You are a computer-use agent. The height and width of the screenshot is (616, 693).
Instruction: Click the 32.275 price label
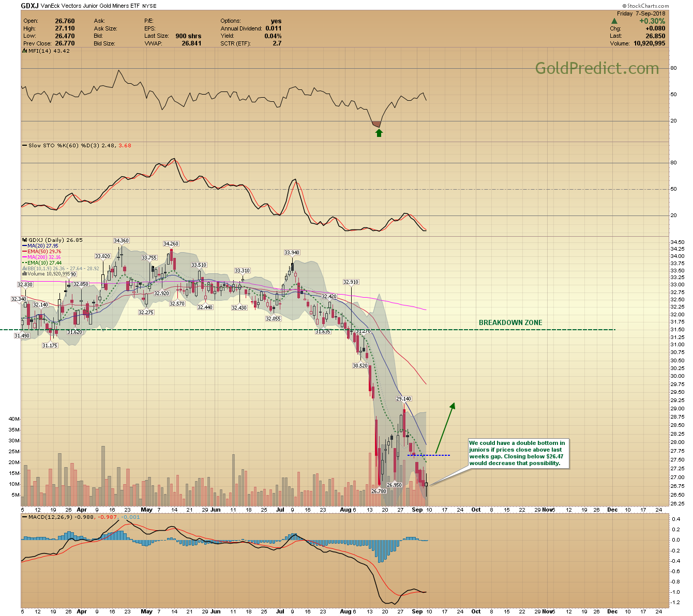point(146,313)
